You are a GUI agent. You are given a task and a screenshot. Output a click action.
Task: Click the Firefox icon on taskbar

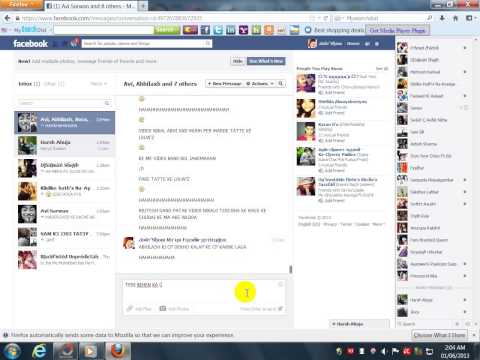[118, 351]
